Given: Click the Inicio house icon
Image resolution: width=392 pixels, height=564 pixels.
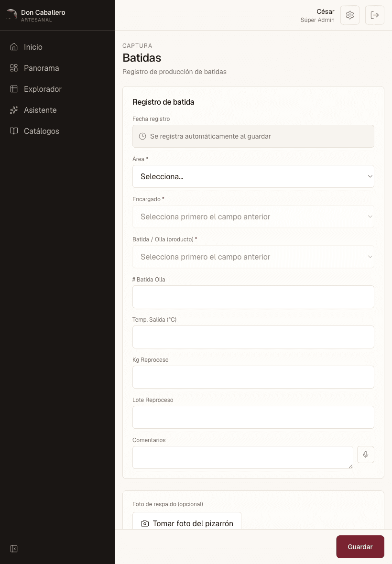Looking at the screenshot, I should (x=14, y=47).
